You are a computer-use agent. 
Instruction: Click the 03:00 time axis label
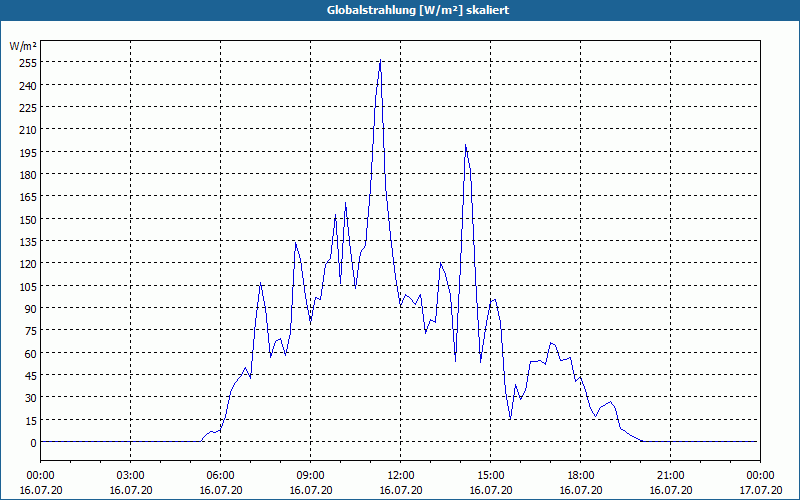click(131, 476)
